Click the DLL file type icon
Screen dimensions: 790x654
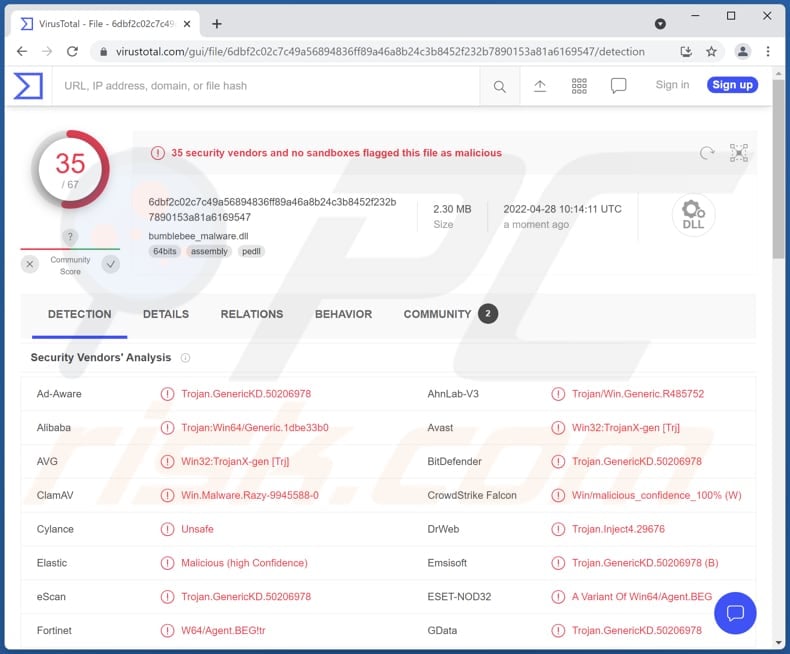(x=693, y=215)
